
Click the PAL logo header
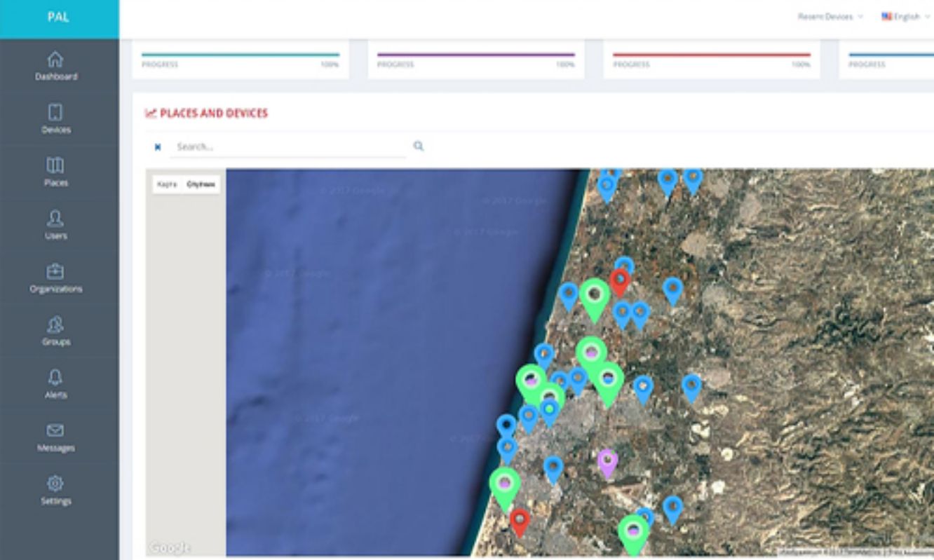(59, 17)
